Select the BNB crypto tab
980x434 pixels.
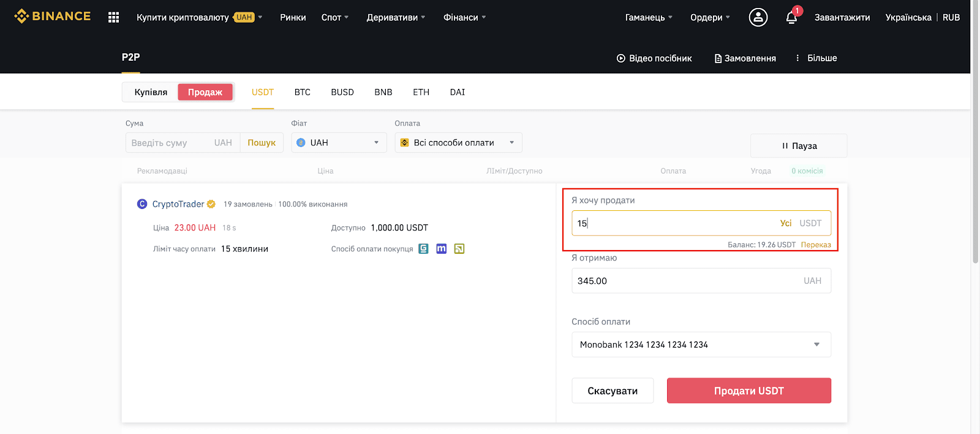(383, 92)
